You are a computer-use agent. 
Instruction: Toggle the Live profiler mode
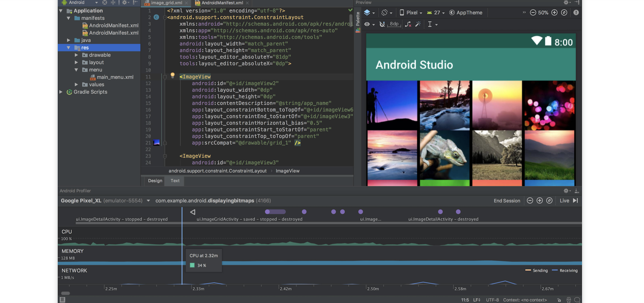564,200
